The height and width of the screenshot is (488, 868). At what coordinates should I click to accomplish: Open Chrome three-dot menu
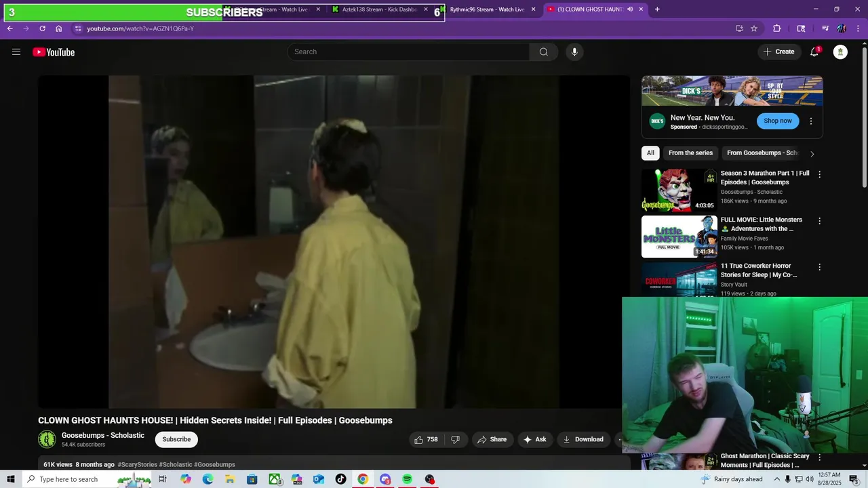point(858,28)
